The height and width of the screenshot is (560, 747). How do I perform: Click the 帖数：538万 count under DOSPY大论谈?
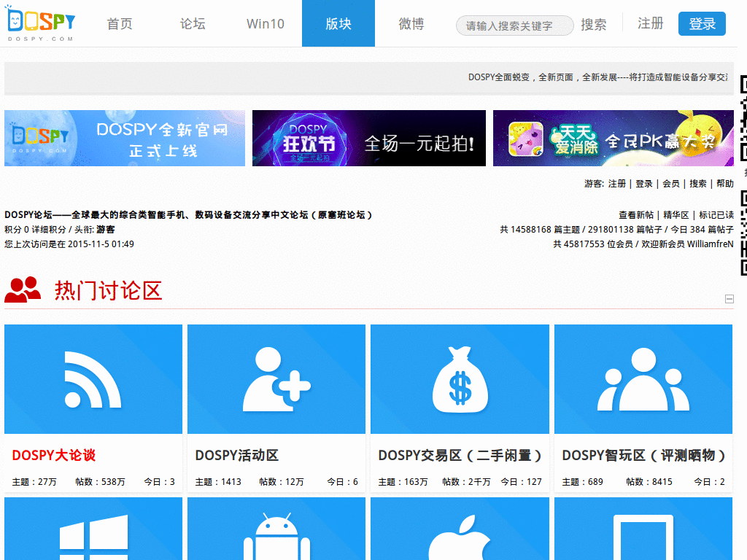pos(101,482)
